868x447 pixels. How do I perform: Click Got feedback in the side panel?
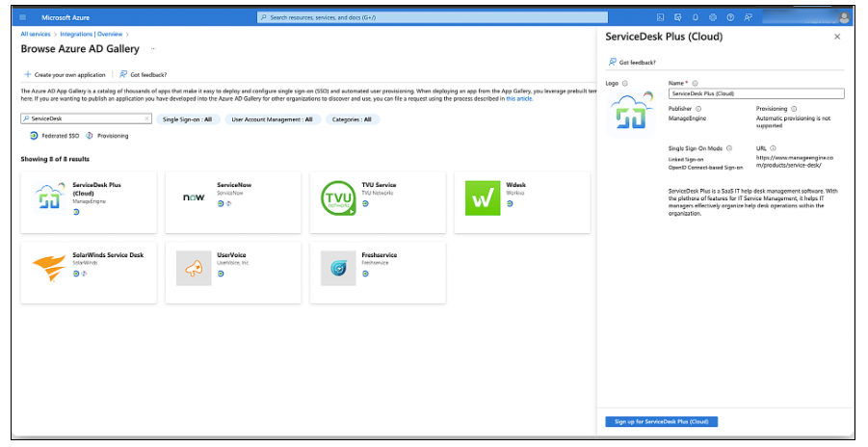632,62
